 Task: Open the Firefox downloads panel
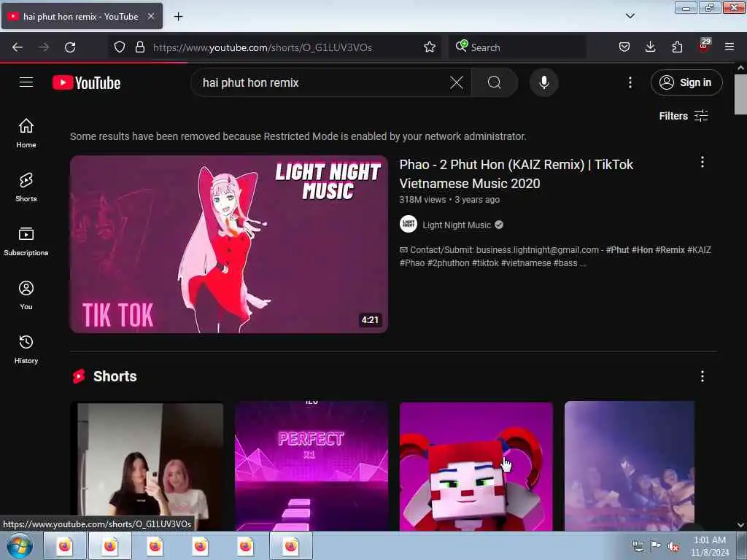pos(650,47)
